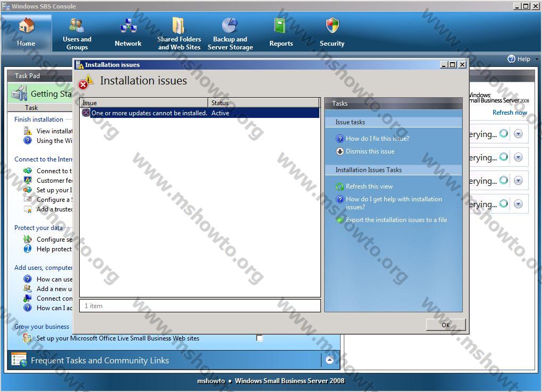The width and height of the screenshot is (542, 392).
Task: Maximize the Installation issues dialog window
Action: tap(453, 65)
